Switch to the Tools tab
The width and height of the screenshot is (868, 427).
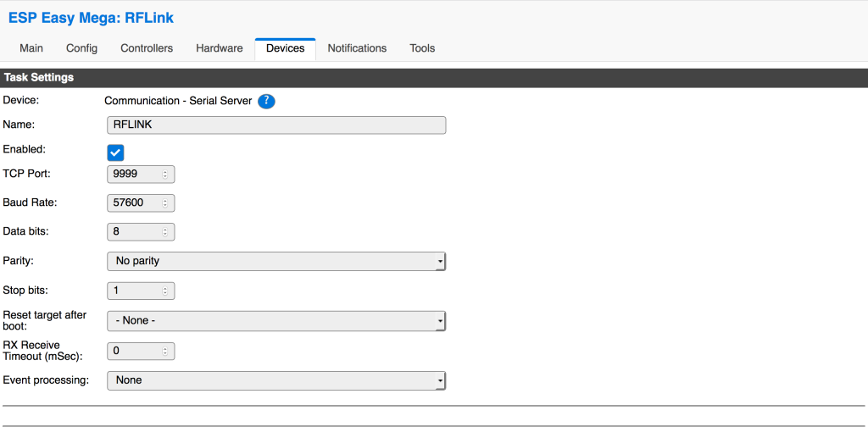coord(422,48)
